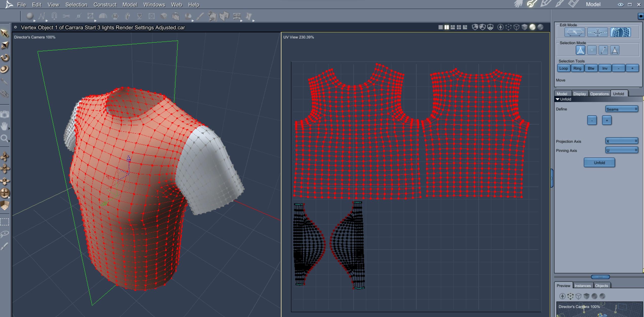The height and width of the screenshot is (317, 644).
Task: Enable vertex-only selection mode
Action: (592, 50)
